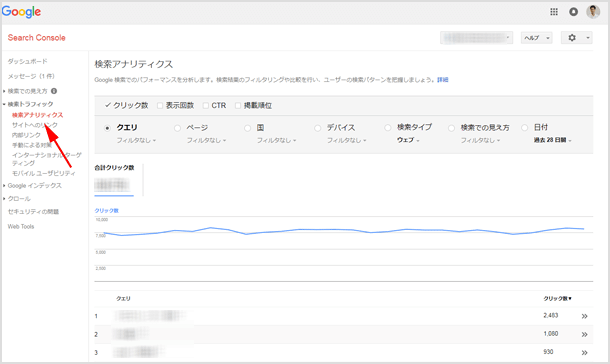This screenshot has height=364, width=610.
Task: Click the クリック数 chart legend label
Action: coord(107,211)
